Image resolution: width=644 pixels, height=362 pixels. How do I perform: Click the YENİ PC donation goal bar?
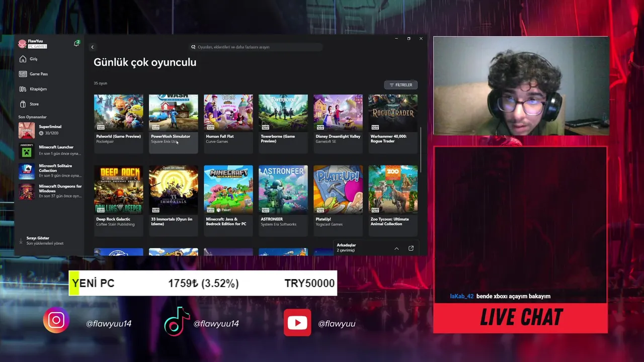[x=203, y=283]
